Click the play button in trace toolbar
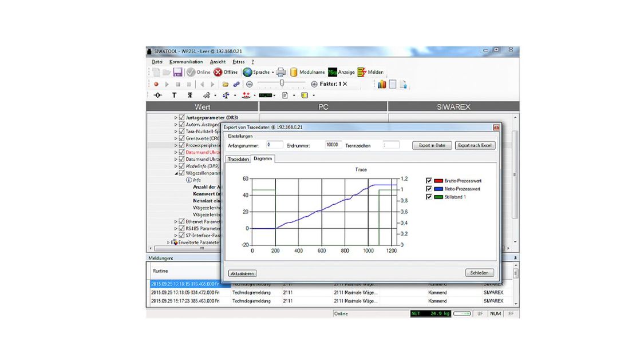The height and width of the screenshot is (362, 644). pyautogui.click(x=167, y=84)
